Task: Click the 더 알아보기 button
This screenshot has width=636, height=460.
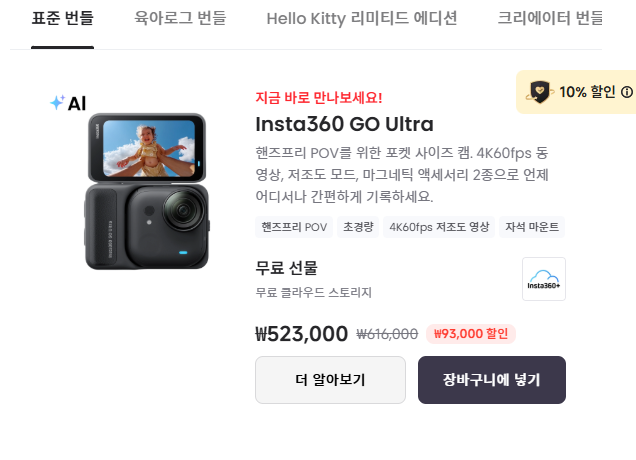Action: pyautogui.click(x=330, y=380)
